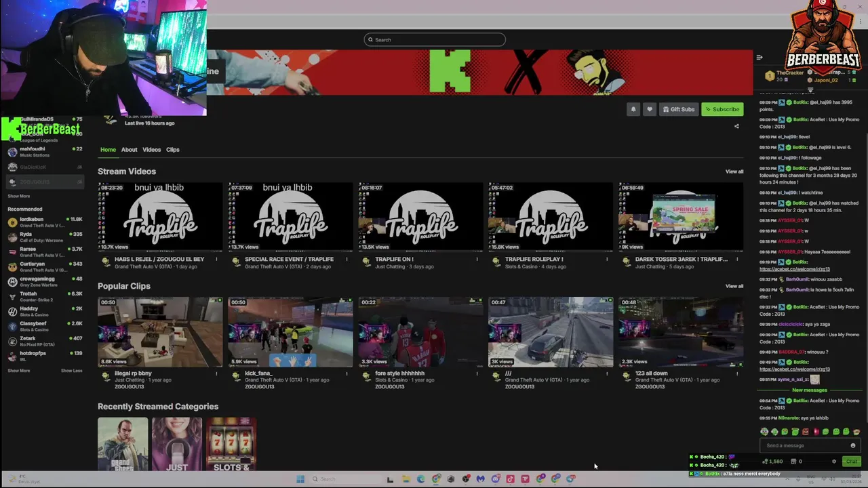Image resolution: width=868 pixels, height=488 pixels.
Task: Open lordkebun recommended channel
Action: coord(45,222)
